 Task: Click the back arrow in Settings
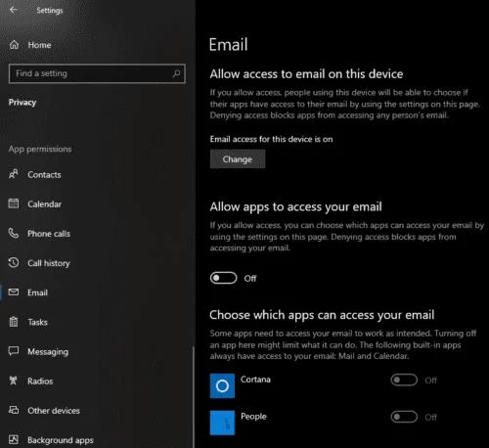[14, 10]
